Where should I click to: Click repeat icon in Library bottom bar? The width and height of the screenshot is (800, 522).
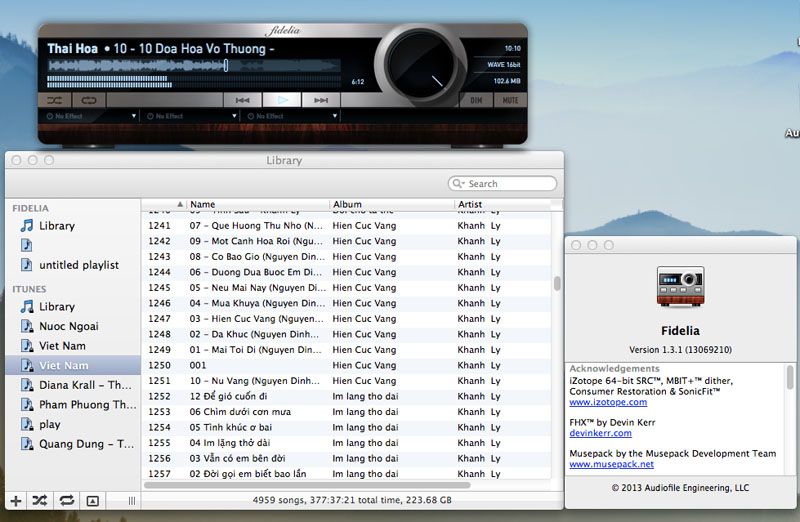[66, 501]
